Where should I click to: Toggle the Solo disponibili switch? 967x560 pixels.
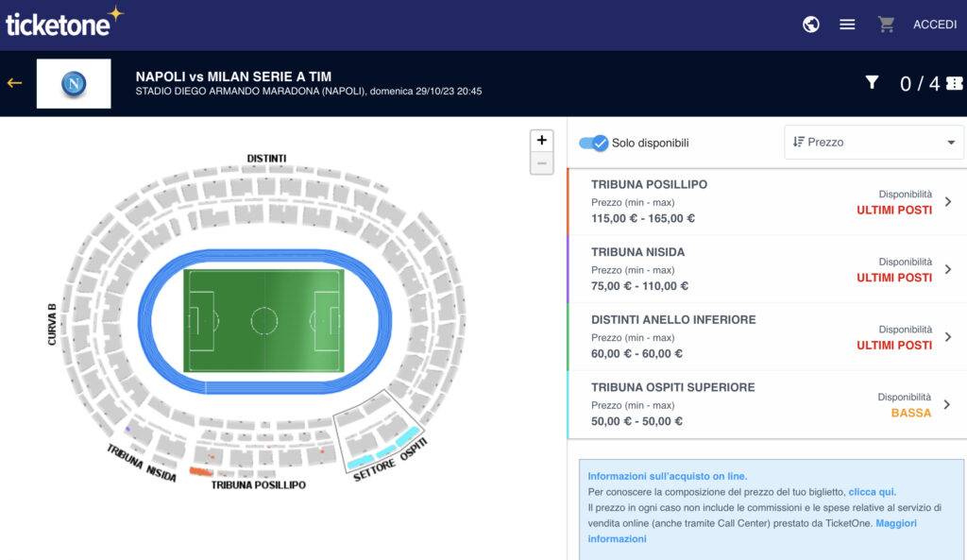point(594,143)
